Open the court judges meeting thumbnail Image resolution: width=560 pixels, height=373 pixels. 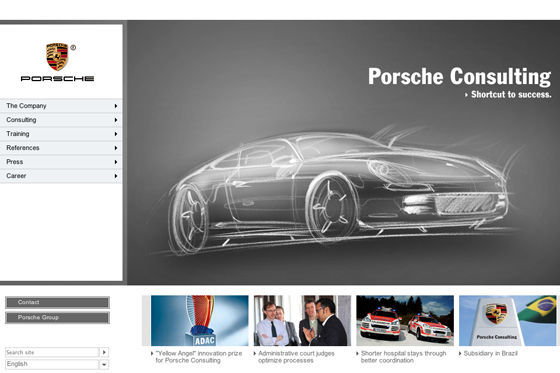(x=302, y=320)
